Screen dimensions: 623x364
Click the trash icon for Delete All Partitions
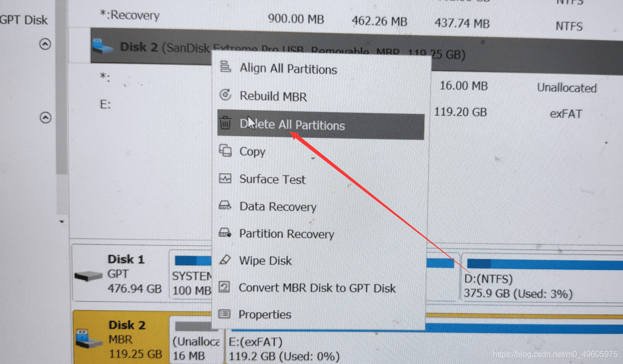(225, 123)
